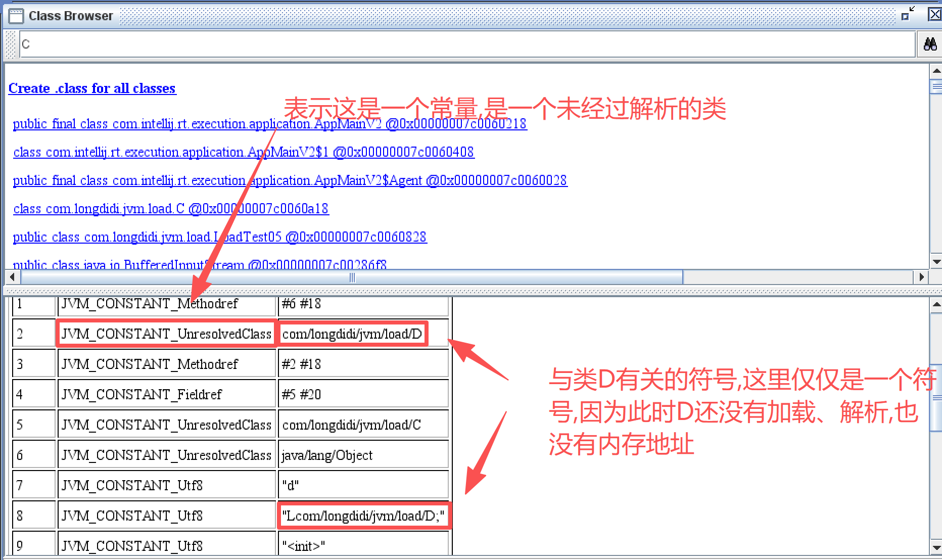942x560 pixels.
Task: Click the horizontal scrollbar thumb
Action: [x=352, y=277]
